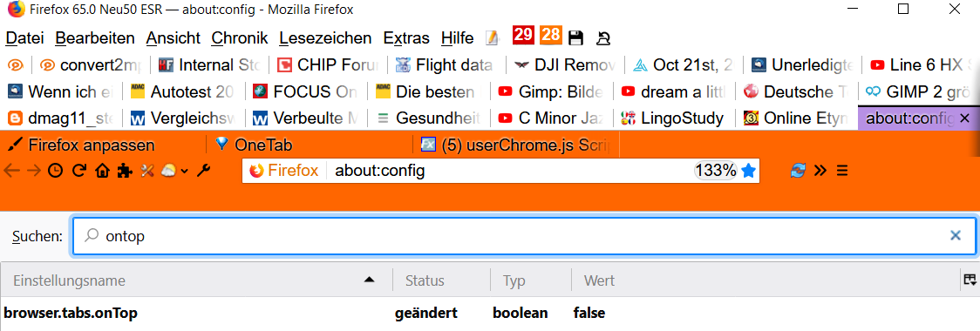Click the floppy disk save icon

tap(575, 38)
